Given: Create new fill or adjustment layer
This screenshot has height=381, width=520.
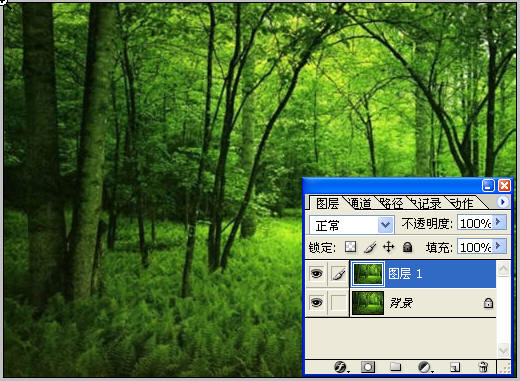Looking at the screenshot, I should (425, 367).
